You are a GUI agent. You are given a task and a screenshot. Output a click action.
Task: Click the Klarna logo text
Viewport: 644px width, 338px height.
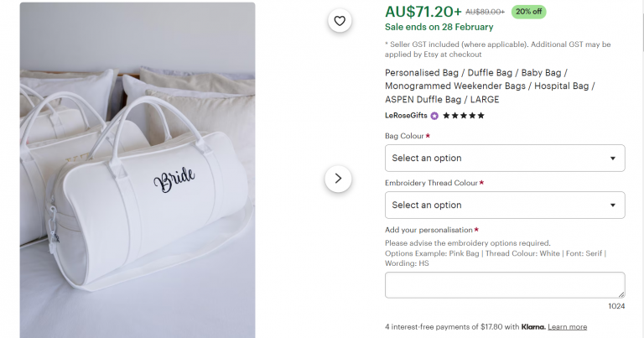pos(532,326)
